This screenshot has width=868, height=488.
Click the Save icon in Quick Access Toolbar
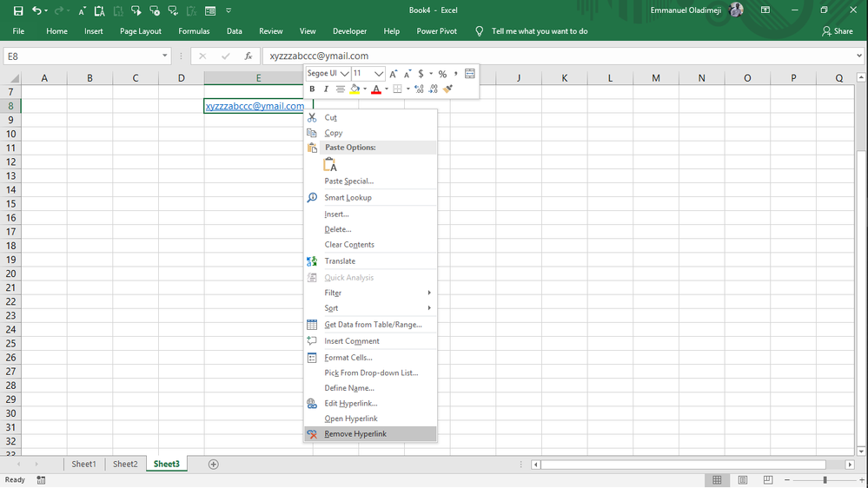coord(18,10)
